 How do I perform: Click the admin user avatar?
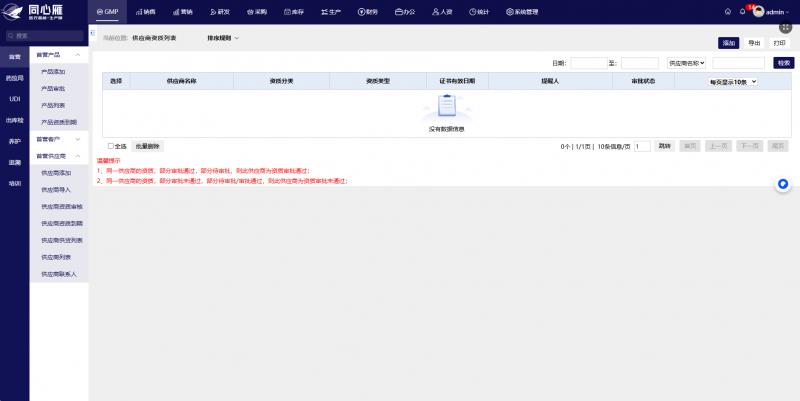point(759,12)
